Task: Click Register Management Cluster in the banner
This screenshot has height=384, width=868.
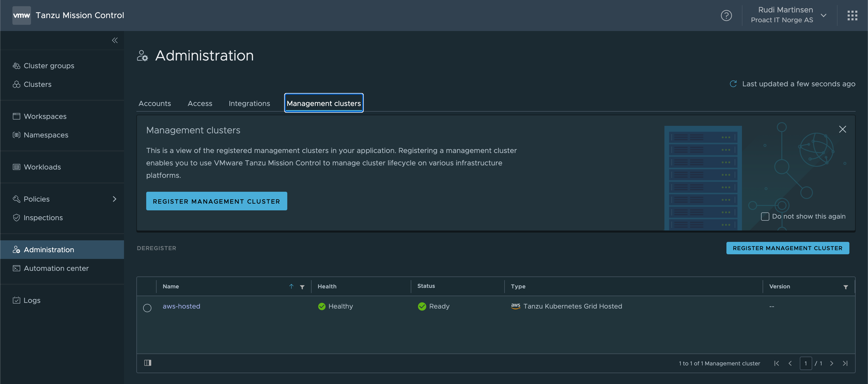Action: 217,201
